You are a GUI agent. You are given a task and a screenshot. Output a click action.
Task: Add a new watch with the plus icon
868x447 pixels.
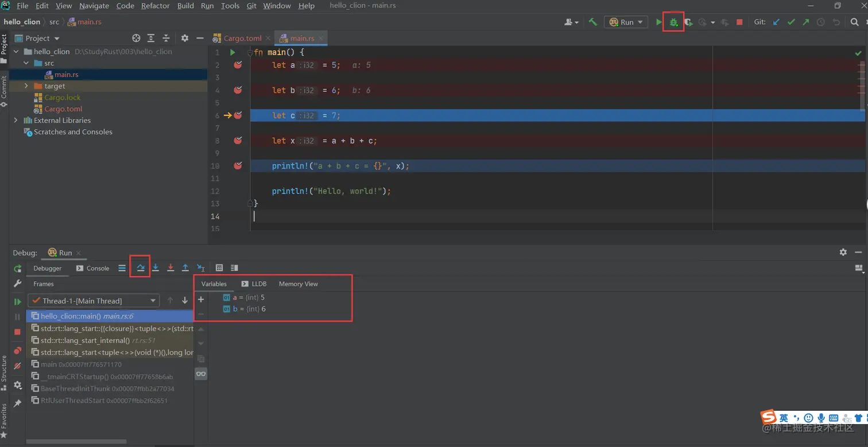click(201, 300)
